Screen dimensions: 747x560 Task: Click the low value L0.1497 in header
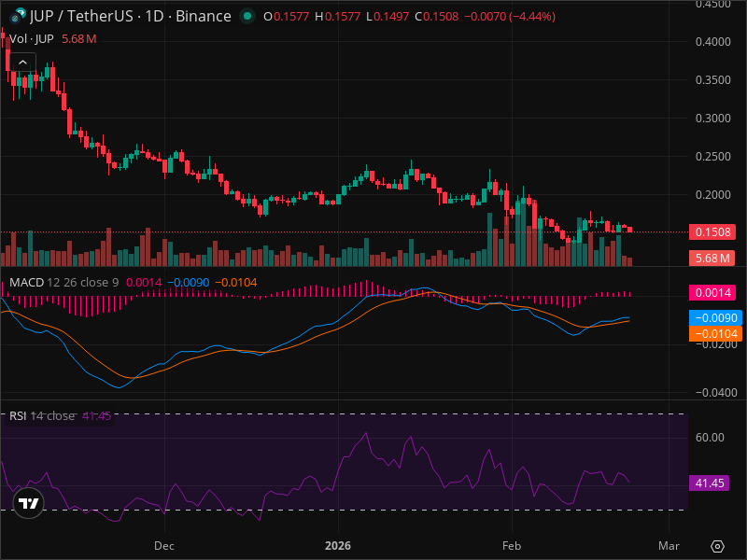tap(388, 17)
